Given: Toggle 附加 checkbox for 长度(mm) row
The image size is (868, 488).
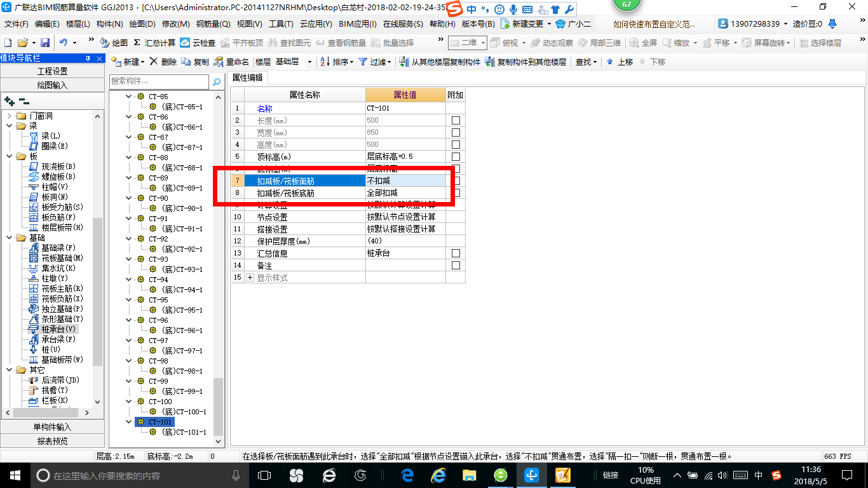Looking at the screenshot, I should coord(456,120).
